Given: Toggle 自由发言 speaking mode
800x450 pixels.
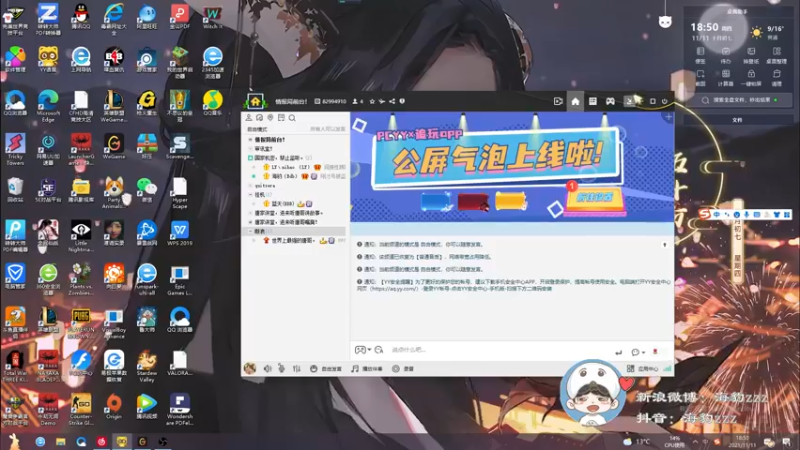Looking at the screenshot, I should (326, 368).
